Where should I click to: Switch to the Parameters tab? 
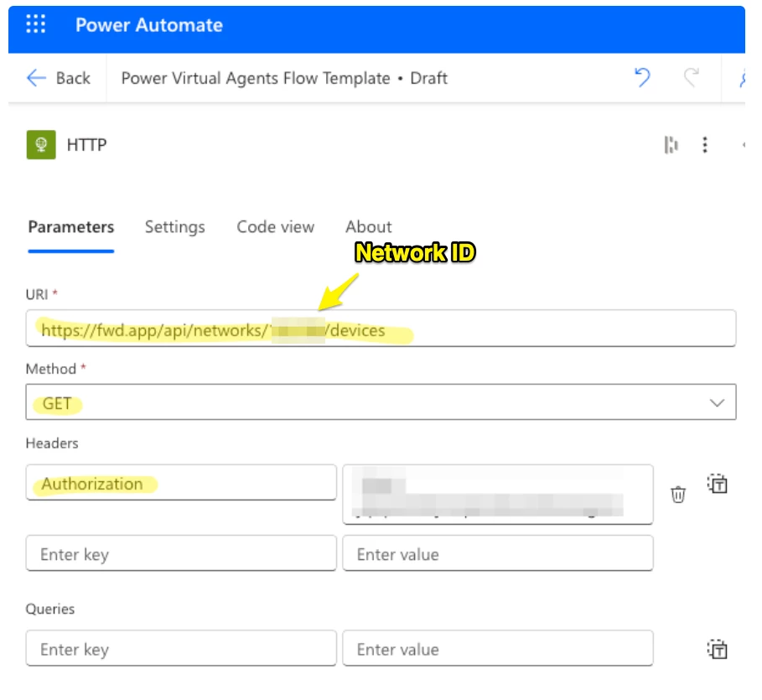coord(71,227)
